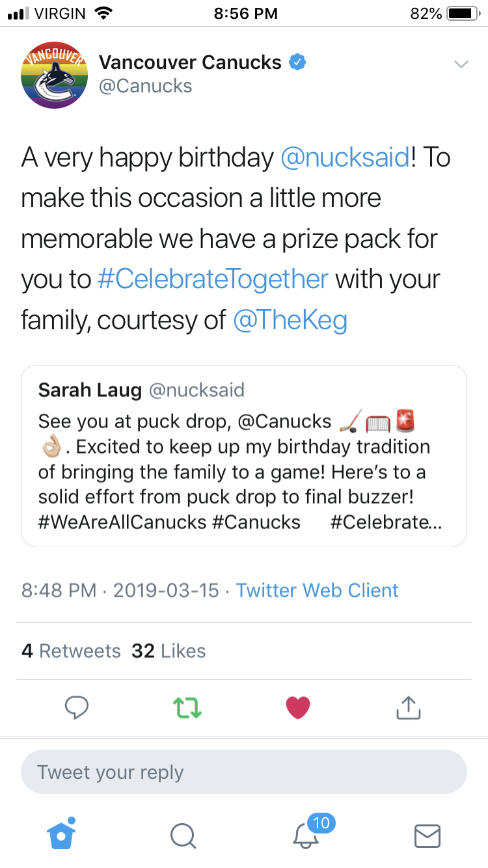Undo the green retweet icon
The height and width of the screenshot is (868, 488).
point(187,707)
